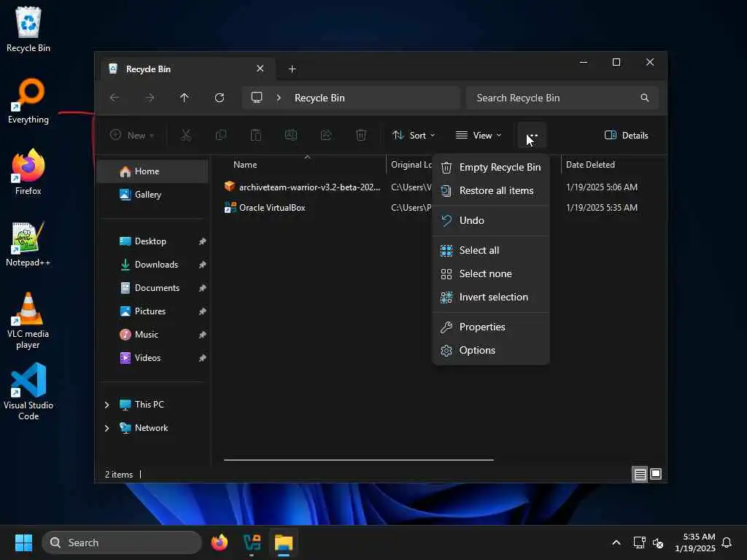Refresh the Recycle Bin view
Image resolution: width=747 pixels, height=560 pixels.
click(x=220, y=98)
